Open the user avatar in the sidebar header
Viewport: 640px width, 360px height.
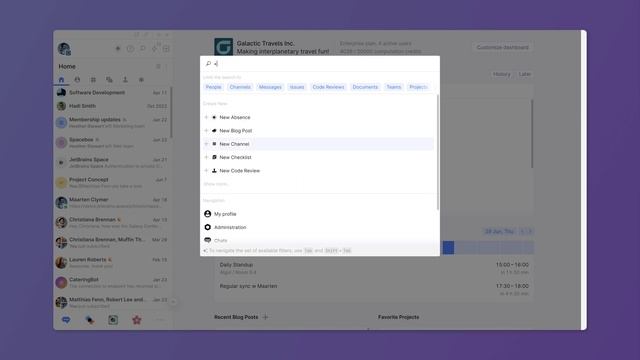(x=64, y=49)
